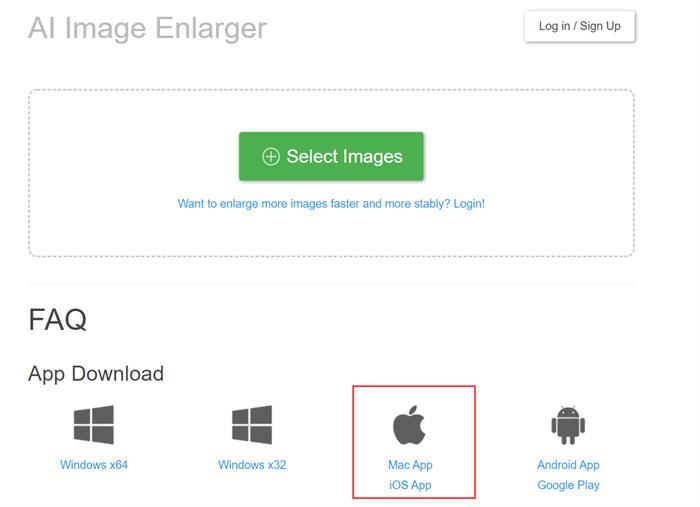Click the Apple logo icon
This screenshot has height=507, width=700.
point(409,425)
